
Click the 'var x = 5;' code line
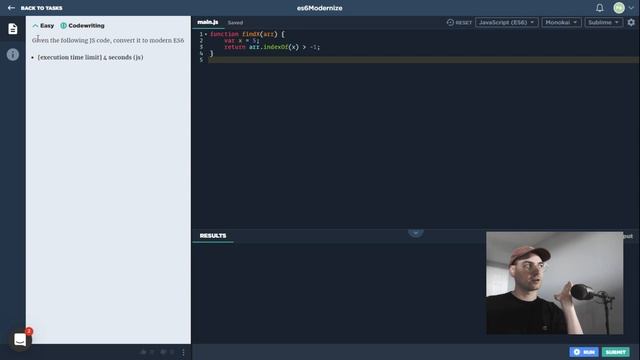click(x=242, y=41)
